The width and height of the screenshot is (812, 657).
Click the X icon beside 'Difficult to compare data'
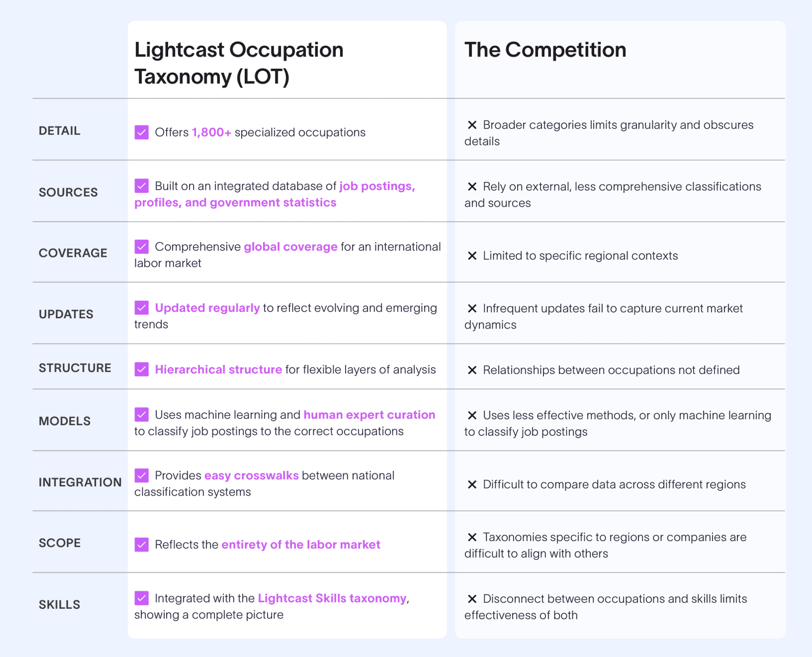pos(472,484)
